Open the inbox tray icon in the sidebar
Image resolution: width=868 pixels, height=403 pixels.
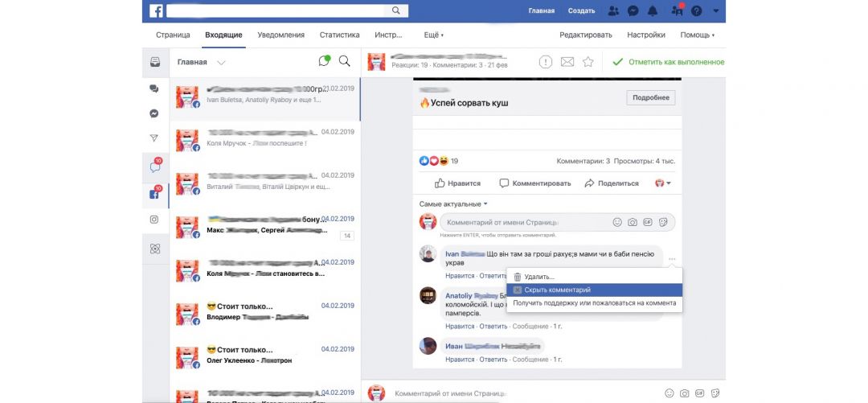(x=155, y=62)
